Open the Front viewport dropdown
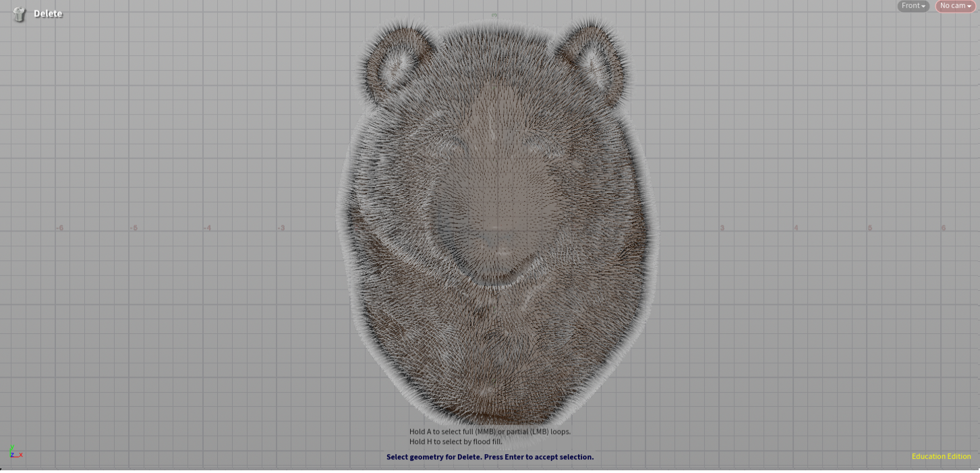Image resolution: width=980 pixels, height=473 pixels. pos(913,6)
